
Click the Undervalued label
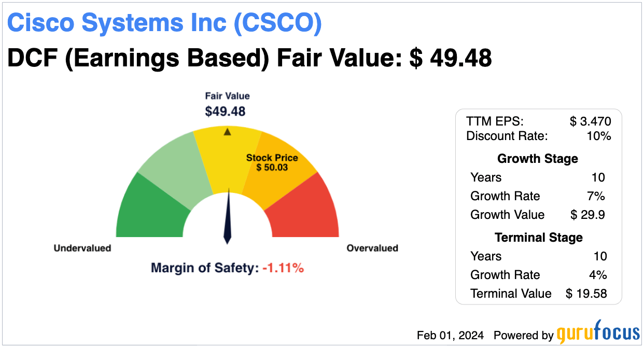pyautogui.click(x=82, y=248)
